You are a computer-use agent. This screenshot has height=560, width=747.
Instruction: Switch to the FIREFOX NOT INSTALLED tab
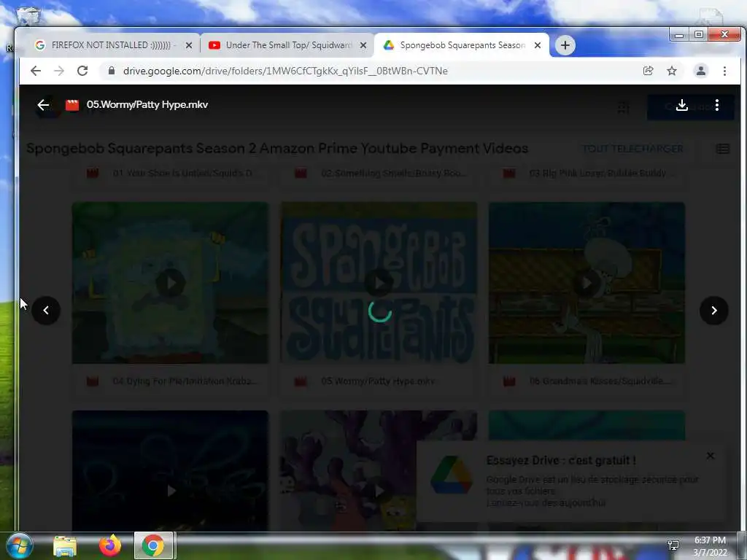[x=111, y=45]
